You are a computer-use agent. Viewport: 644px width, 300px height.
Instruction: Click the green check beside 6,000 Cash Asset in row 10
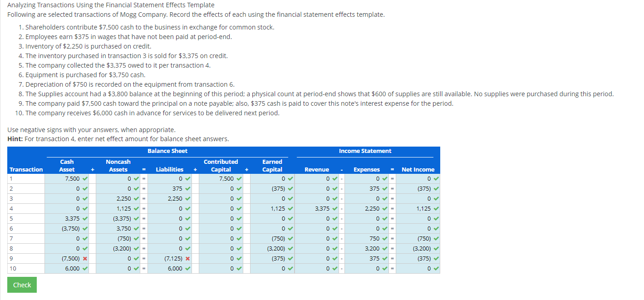(x=85, y=268)
